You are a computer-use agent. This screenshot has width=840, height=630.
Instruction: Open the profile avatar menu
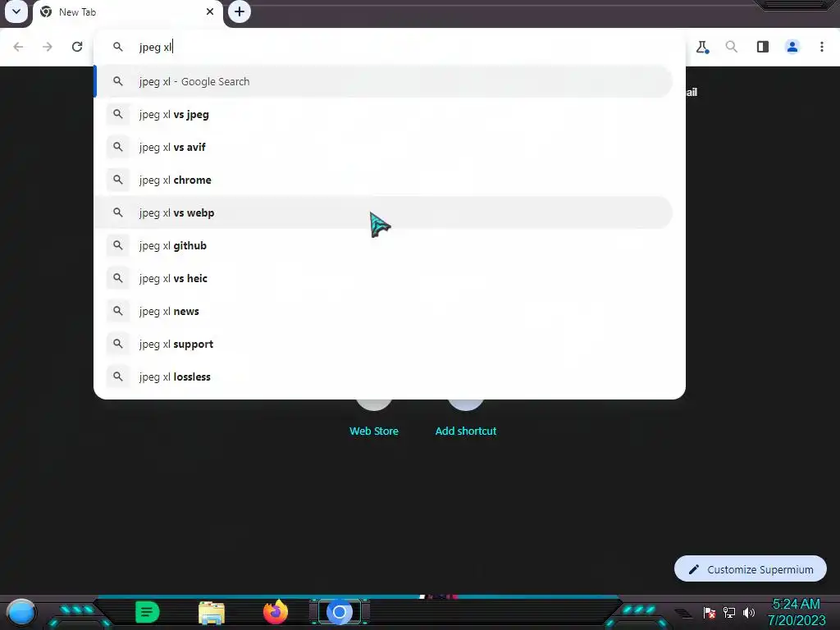pos(792,47)
